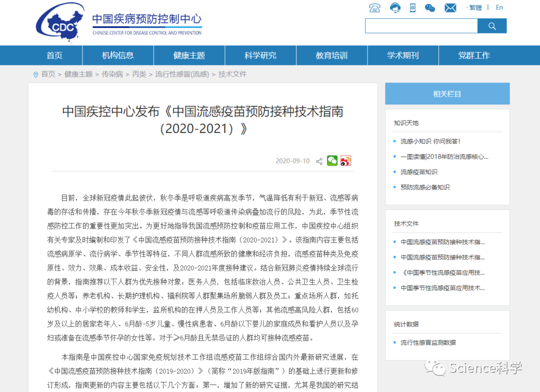Open link 流行性感冒监测数据
Viewport: 540px width, 392px height.
[428, 342]
